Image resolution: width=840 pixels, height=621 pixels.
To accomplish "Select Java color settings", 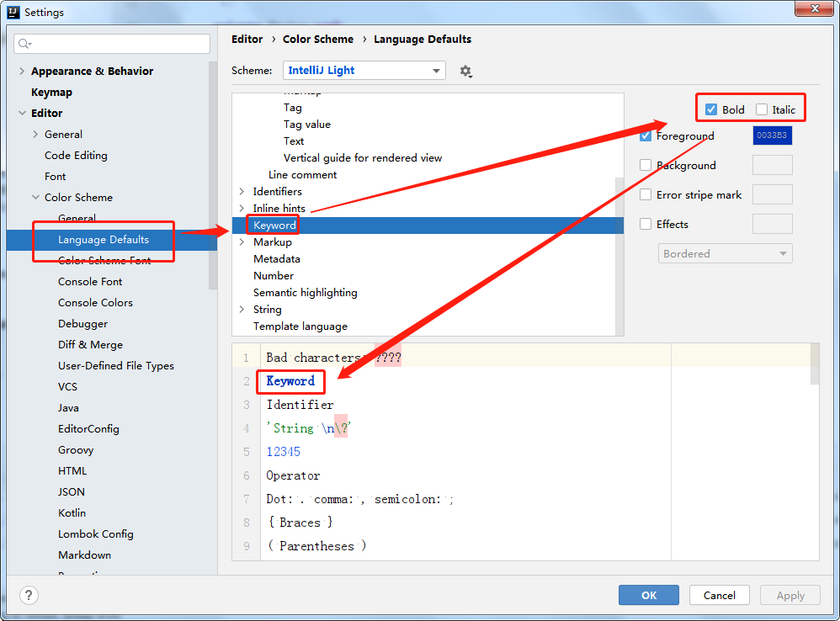I will click(x=68, y=408).
